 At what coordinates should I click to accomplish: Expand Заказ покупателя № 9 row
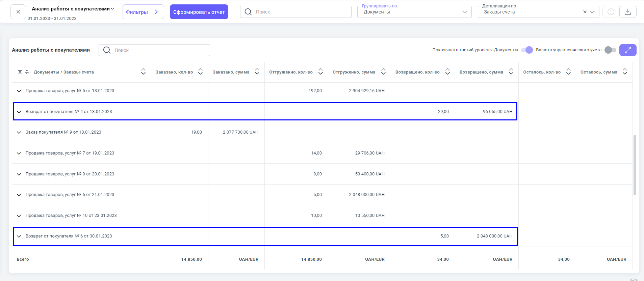click(x=19, y=132)
